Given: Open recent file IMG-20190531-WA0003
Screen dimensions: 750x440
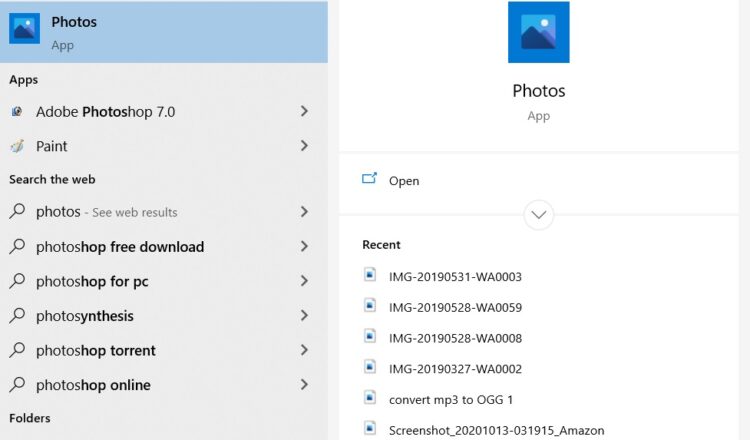Looking at the screenshot, I should pyautogui.click(x=455, y=276).
